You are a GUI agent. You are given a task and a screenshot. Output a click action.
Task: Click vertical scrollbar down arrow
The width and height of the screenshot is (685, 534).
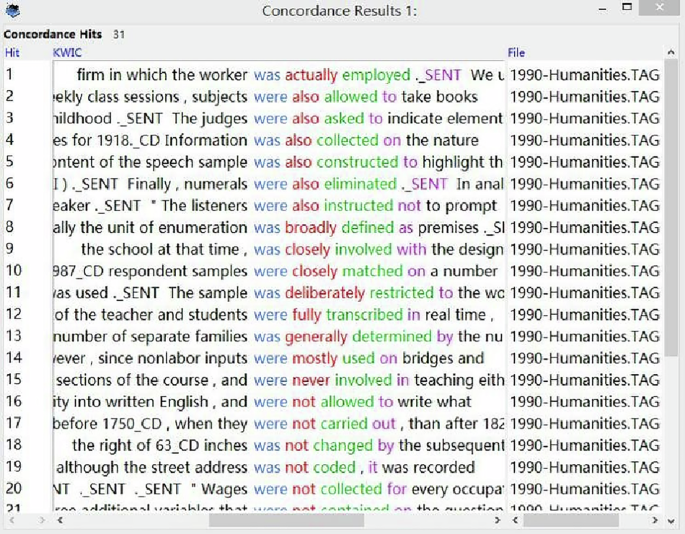click(x=671, y=520)
